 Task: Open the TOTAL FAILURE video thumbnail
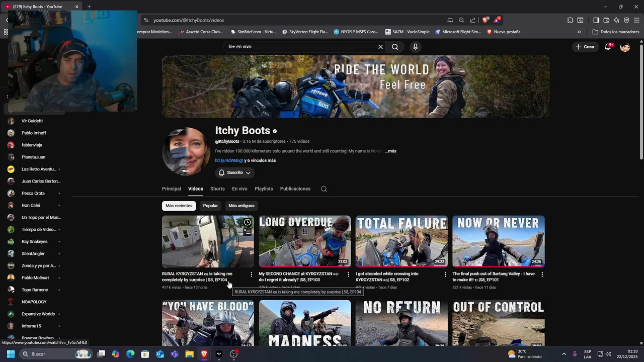click(x=401, y=241)
